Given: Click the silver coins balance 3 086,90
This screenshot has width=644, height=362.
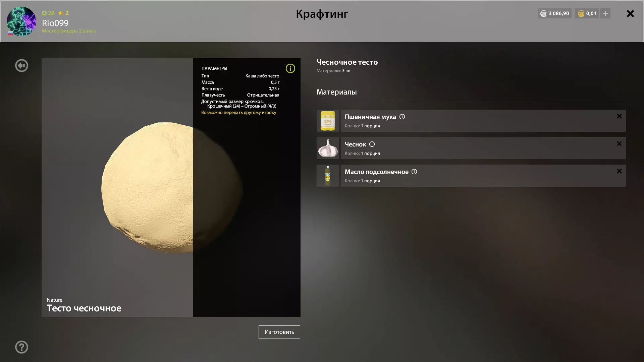Looking at the screenshot, I should [554, 14].
